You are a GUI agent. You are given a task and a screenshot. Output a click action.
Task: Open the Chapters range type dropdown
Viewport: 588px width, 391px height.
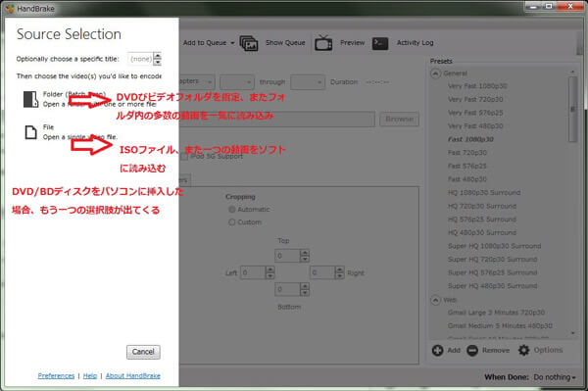point(197,81)
